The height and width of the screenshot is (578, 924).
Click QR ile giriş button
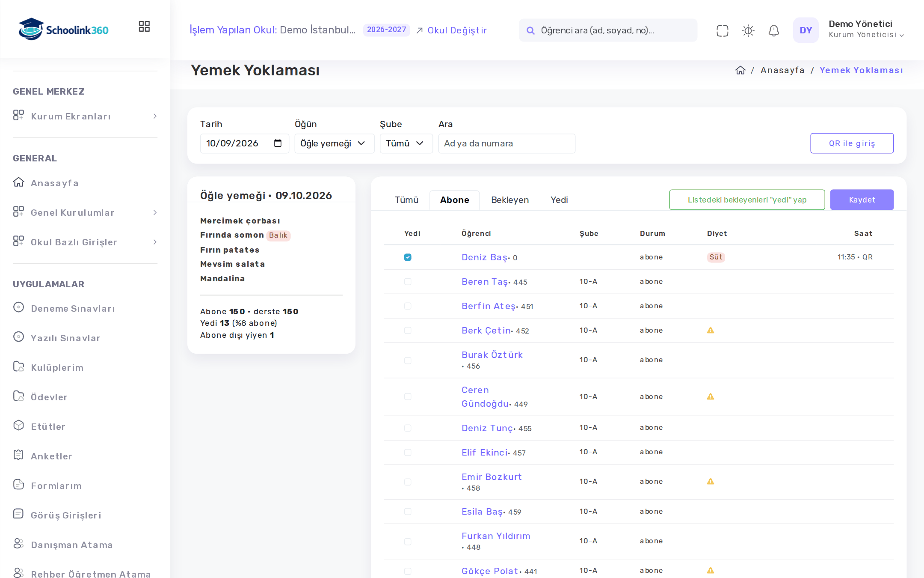[x=852, y=143]
